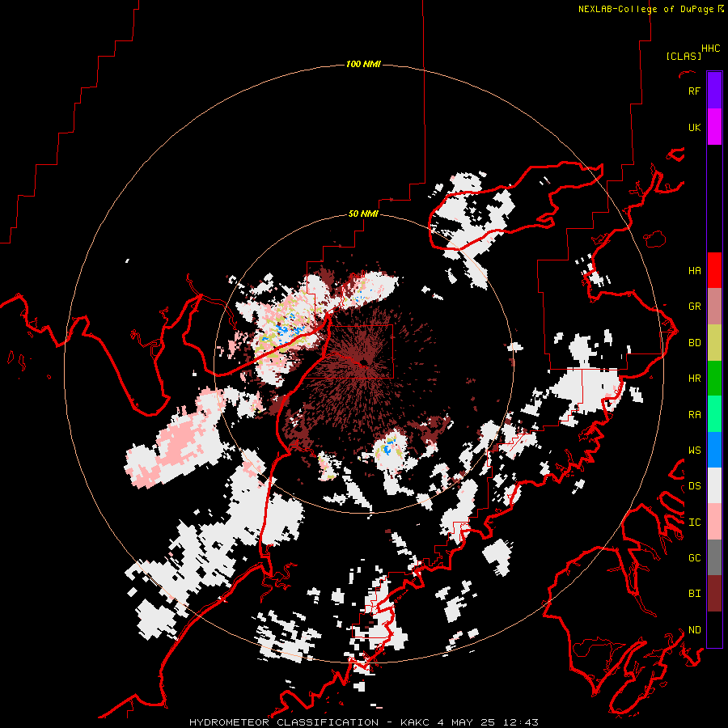Click the BI brown legend color block
This screenshot has height=728, width=728.
pos(714,594)
